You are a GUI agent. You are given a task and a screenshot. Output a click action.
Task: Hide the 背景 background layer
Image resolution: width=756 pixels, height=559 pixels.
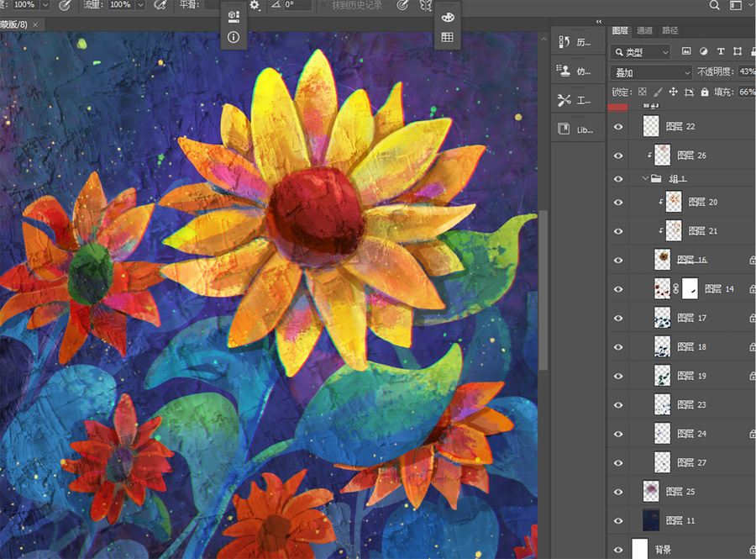(x=618, y=550)
